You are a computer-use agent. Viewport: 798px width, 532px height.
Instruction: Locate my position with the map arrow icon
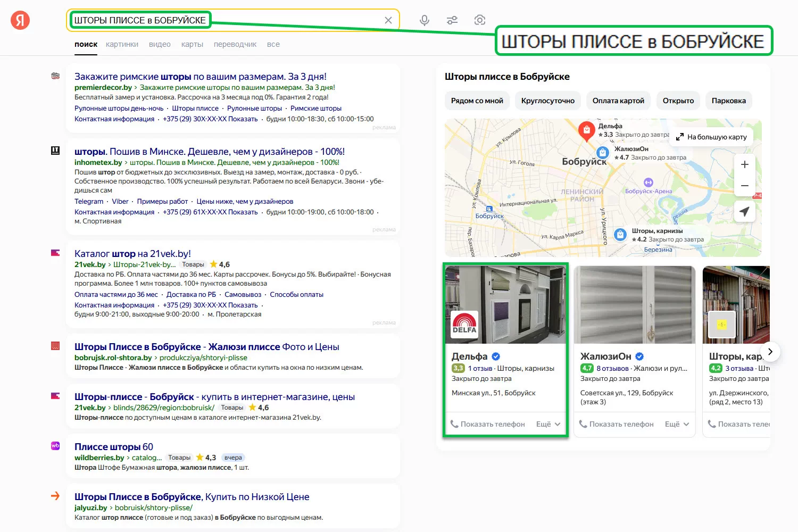click(744, 211)
